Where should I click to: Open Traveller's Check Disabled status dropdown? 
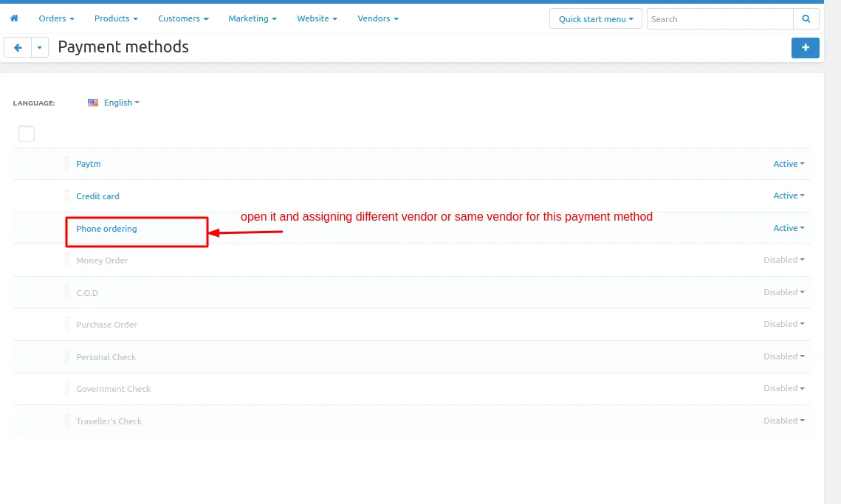[783, 421]
